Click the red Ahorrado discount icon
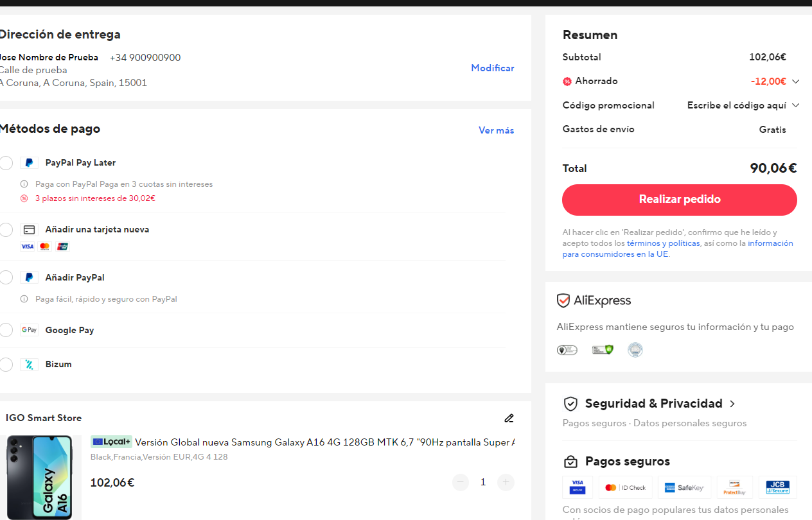This screenshot has height=520, width=812. click(x=567, y=82)
